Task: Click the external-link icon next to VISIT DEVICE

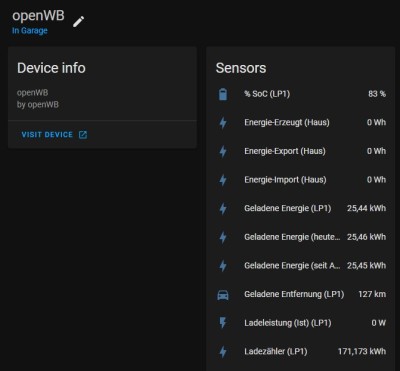Action: pos(83,135)
